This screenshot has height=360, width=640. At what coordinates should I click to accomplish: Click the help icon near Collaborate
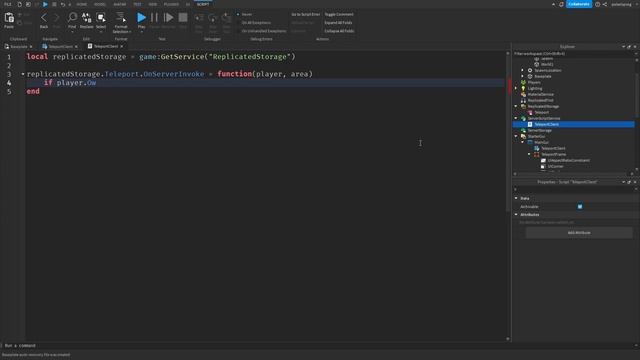(598, 4)
